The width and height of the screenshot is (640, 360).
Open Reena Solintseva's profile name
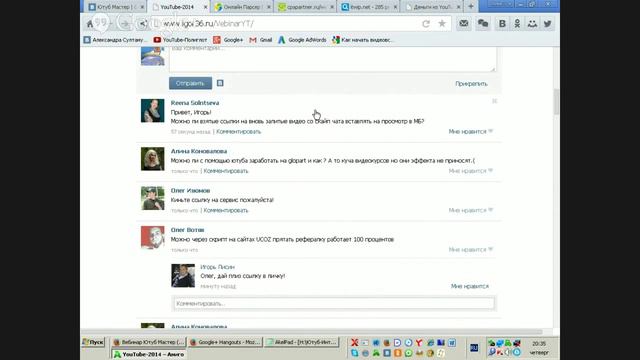click(195, 103)
